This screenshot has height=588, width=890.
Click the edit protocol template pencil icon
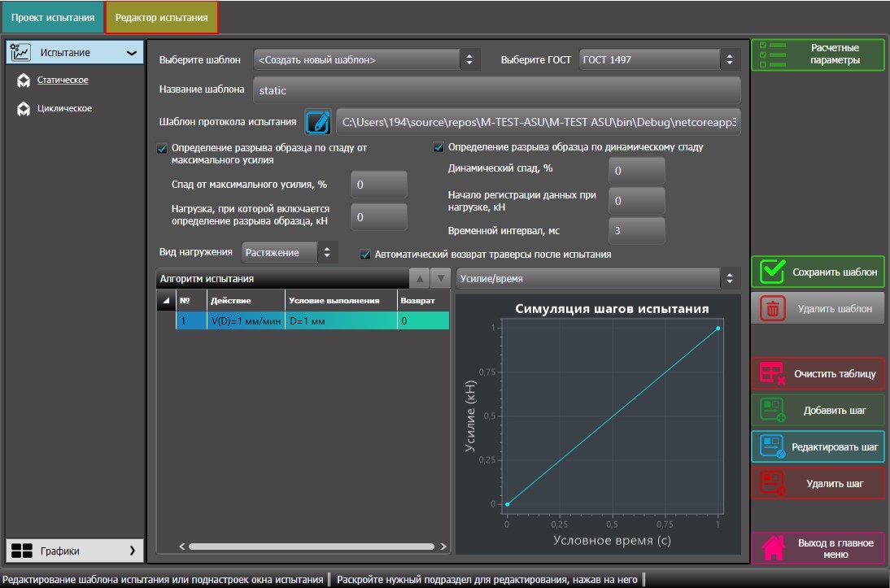coord(318,122)
